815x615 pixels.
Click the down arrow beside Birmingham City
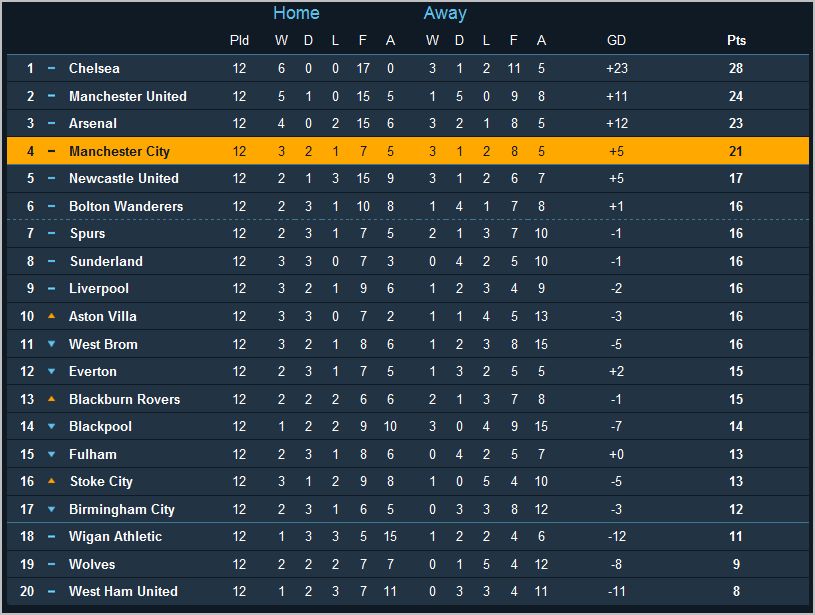[x=51, y=509]
